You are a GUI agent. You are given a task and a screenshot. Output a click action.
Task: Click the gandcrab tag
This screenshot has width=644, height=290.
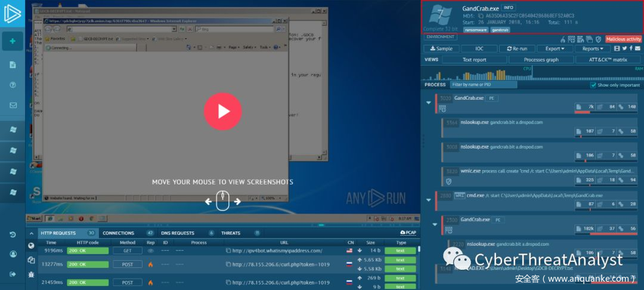pyautogui.click(x=500, y=30)
